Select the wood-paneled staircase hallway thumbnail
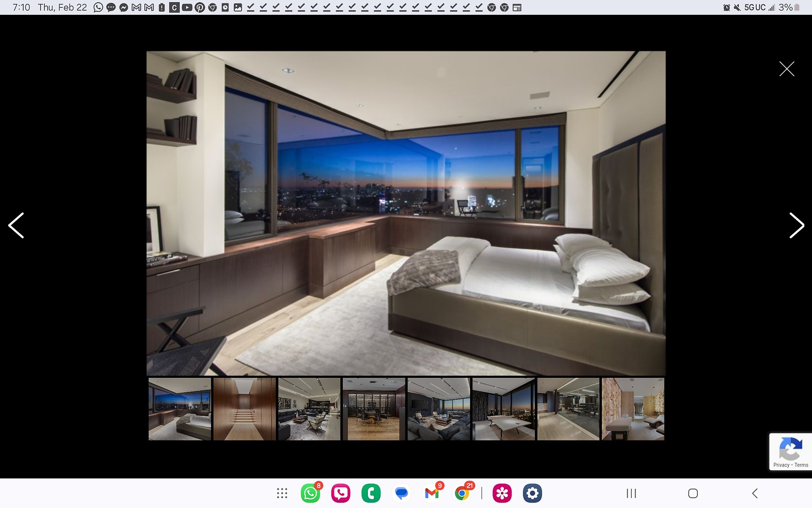 coord(245,409)
